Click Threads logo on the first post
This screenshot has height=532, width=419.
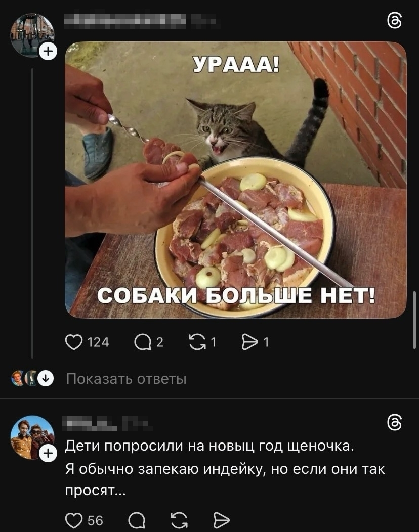click(395, 21)
